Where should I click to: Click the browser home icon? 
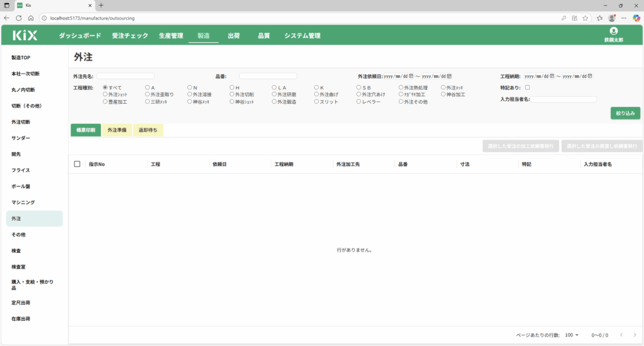click(x=30, y=18)
